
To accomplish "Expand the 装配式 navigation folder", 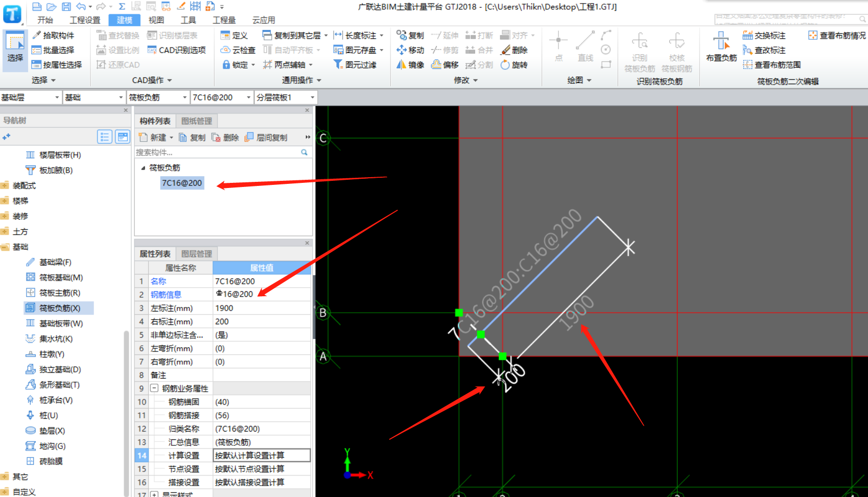I will coord(6,185).
